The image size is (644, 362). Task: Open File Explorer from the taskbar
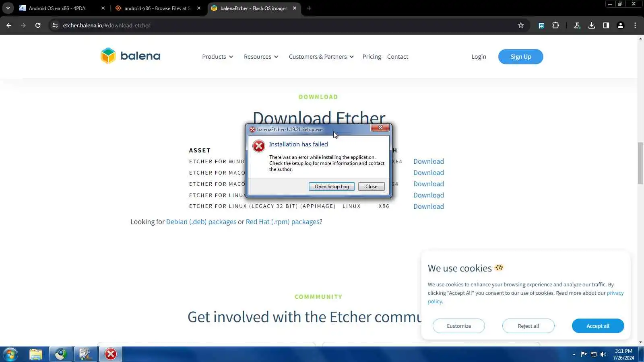click(36, 354)
